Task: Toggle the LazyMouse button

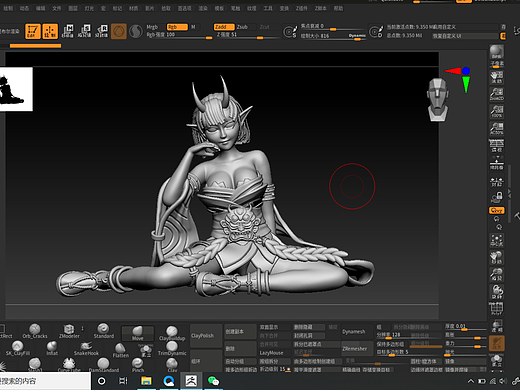Action: (x=274, y=353)
